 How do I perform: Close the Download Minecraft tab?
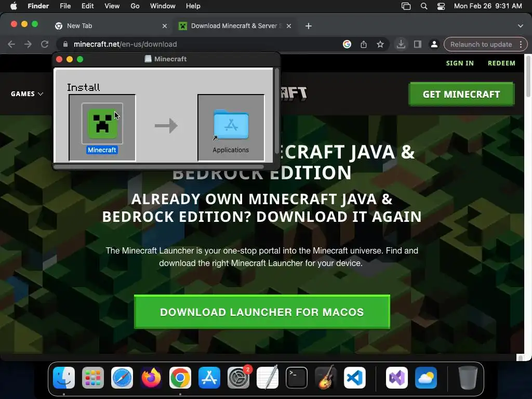289,26
